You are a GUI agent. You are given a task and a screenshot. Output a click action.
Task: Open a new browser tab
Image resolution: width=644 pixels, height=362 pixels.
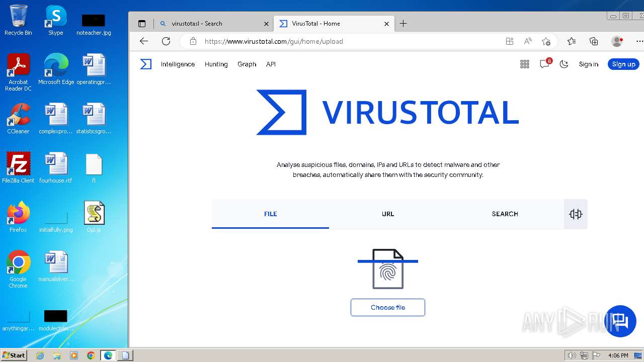404,23
